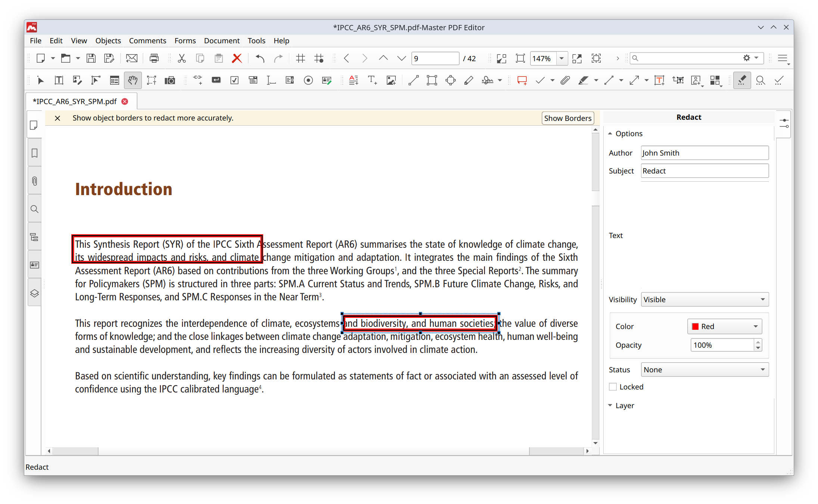Open the snapshot camera tool

pyautogui.click(x=170, y=80)
